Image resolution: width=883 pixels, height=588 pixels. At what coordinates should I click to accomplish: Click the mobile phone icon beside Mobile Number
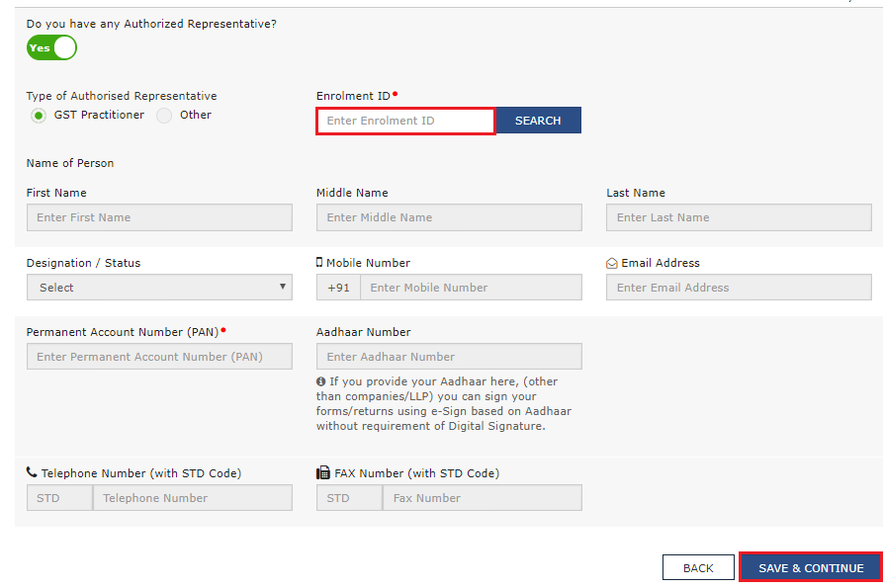click(319, 263)
